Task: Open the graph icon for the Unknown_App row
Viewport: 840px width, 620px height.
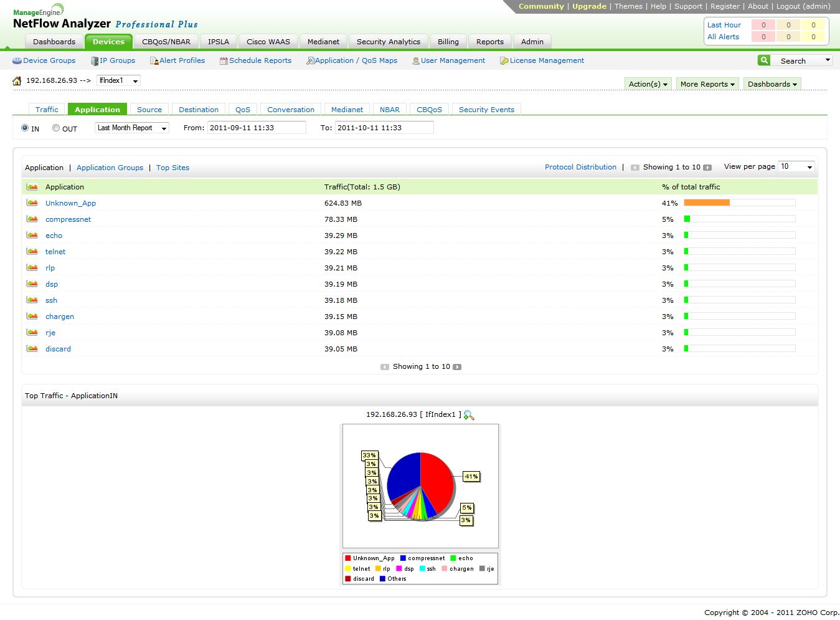Action: 32,203
